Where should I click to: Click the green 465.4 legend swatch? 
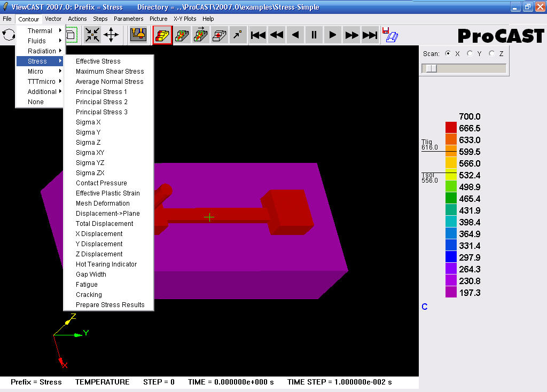coord(451,198)
